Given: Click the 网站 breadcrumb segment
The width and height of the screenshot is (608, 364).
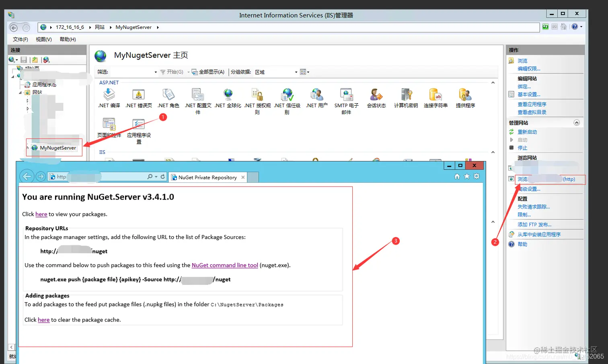Looking at the screenshot, I should (x=100, y=27).
